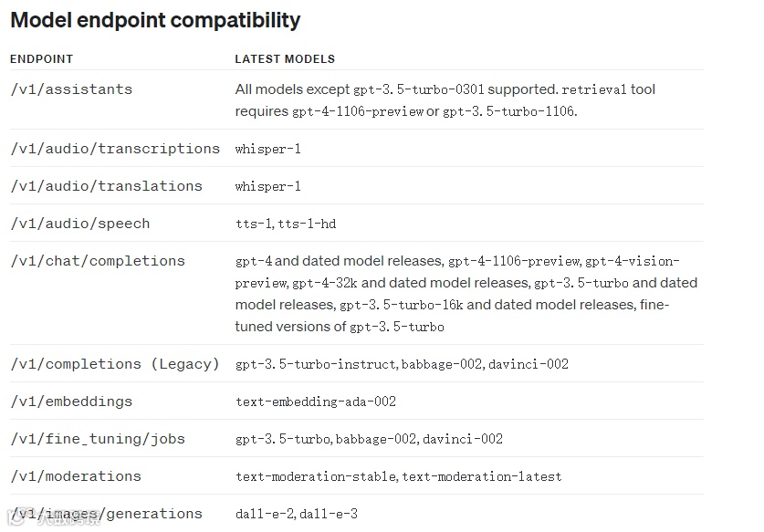Click the watermark logo icon at bottom-left
Screen dimensions: 764x532
14,516
